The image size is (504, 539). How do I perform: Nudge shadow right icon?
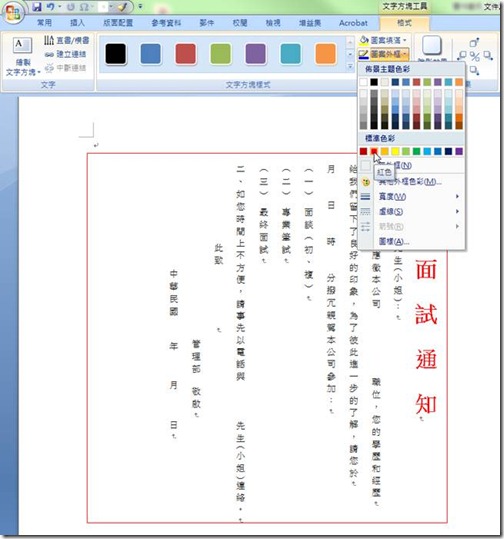[x=488, y=55]
